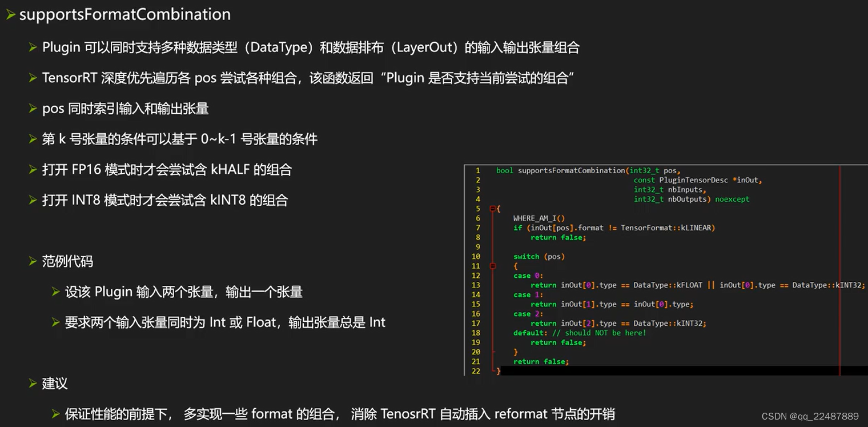Click the 'int32_t nbOutputs) noexcept' line
The image size is (868, 427).
click(x=692, y=199)
